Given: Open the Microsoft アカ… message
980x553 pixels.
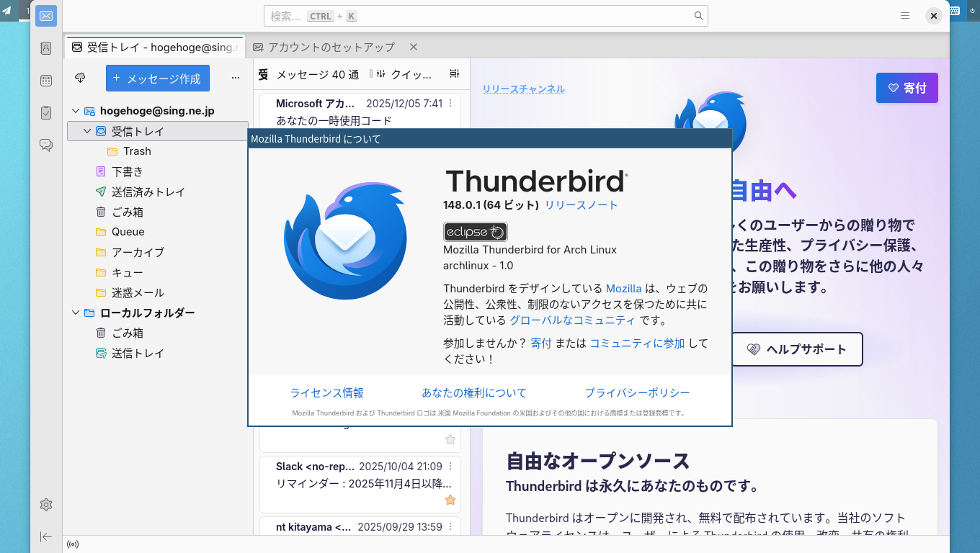Looking at the screenshot, I should point(360,112).
